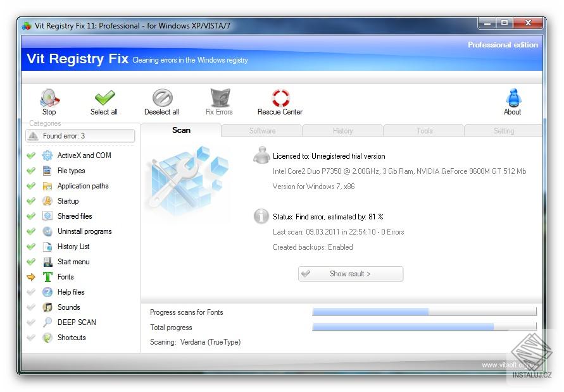The height and width of the screenshot is (392, 564).
Task: Select the Uninstall programs disc icon
Action: click(x=47, y=231)
